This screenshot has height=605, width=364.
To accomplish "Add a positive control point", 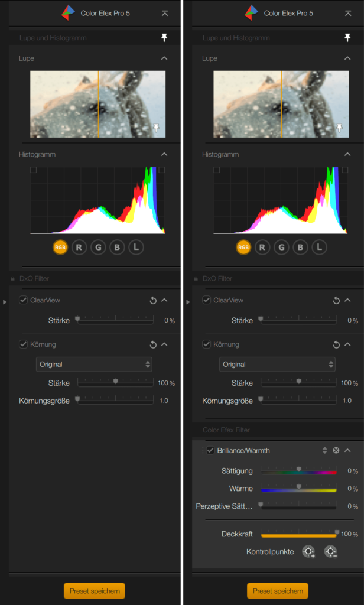I will tap(308, 552).
